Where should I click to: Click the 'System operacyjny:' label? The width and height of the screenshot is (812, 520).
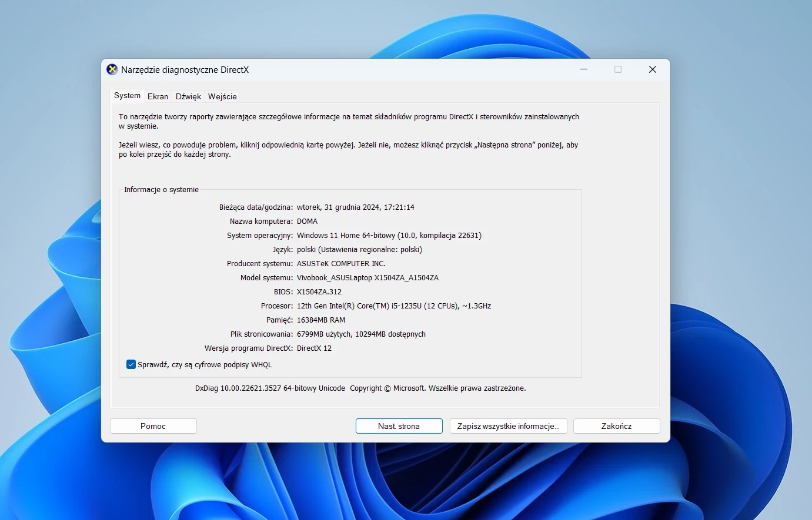260,236
